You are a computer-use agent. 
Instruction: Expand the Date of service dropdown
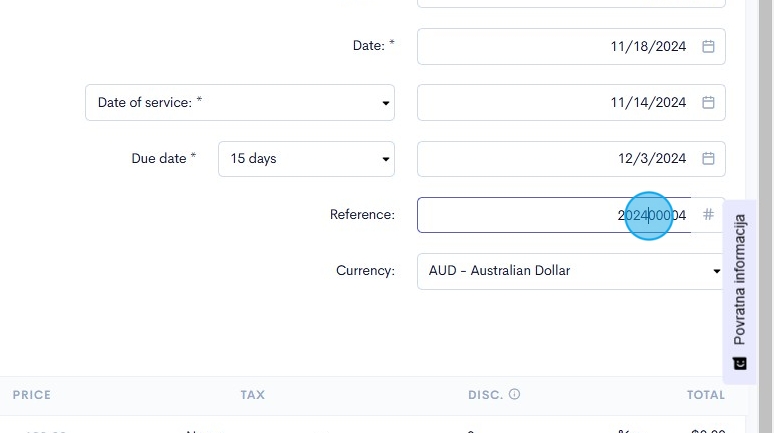coord(240,102)
